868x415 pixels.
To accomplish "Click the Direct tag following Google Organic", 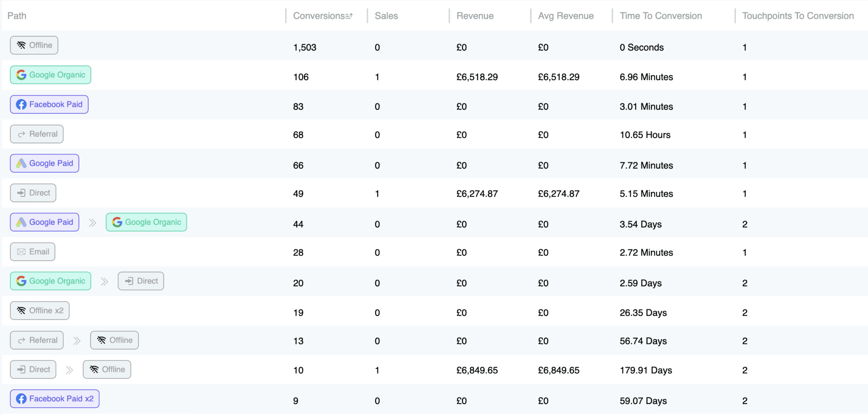I will [x=141, y=281].
